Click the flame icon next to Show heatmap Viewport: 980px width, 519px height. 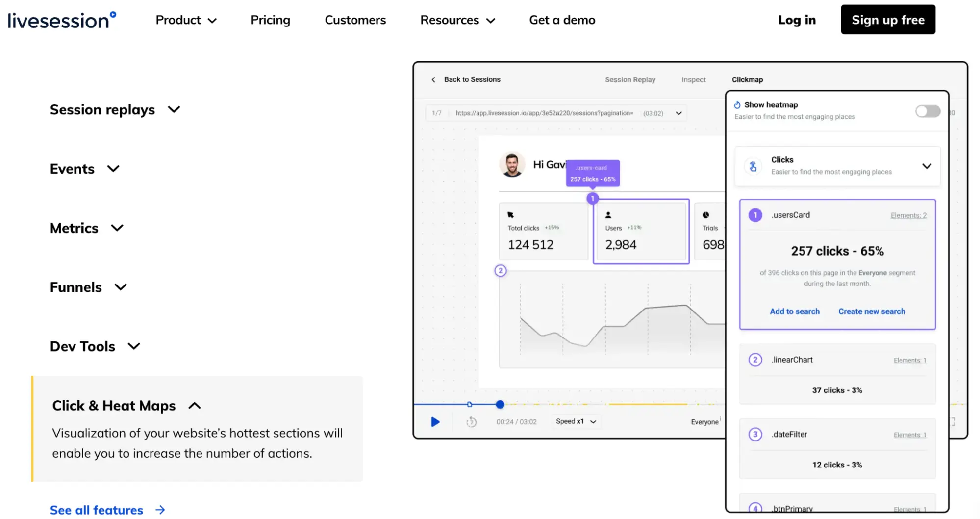(x=737, y=104)
